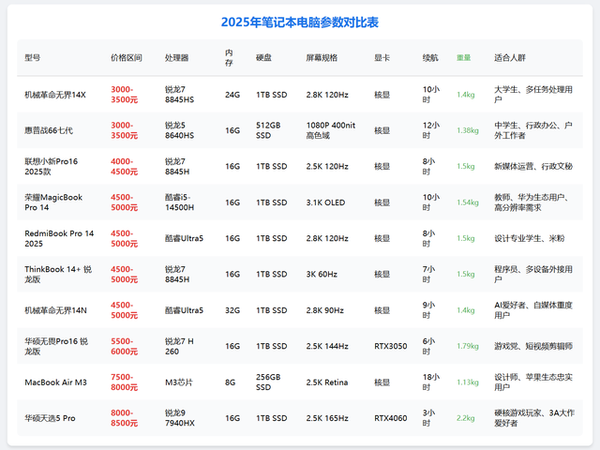
Task: Click the screen cell 2.5K Retina
Action: (327, 382)
